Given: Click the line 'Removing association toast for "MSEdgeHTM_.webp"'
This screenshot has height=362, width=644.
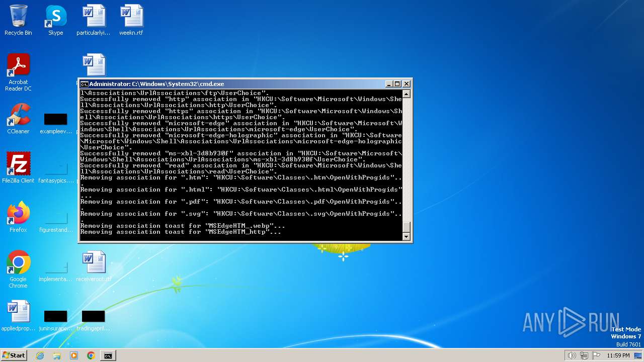Looking at the screenshot, I should coord(183,226).
